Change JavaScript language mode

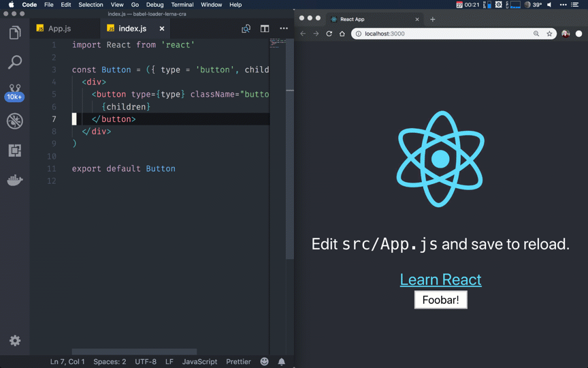(x=199, y=362)
